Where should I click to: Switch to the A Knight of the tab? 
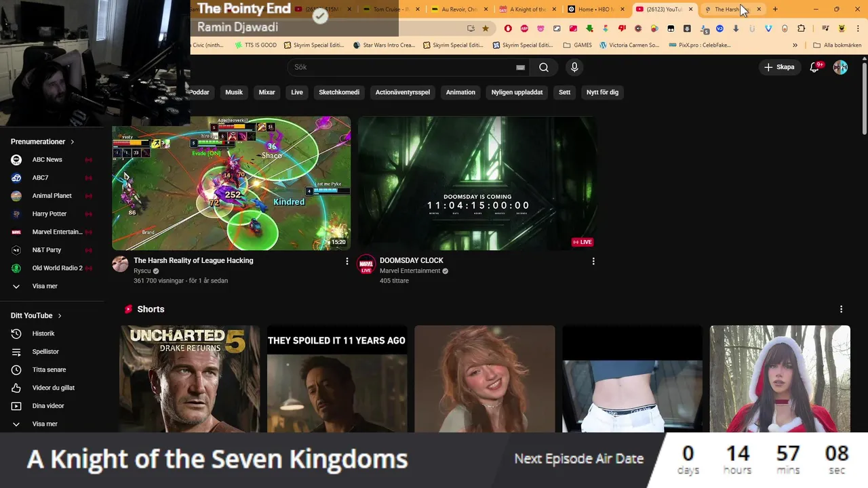point(528,9)
